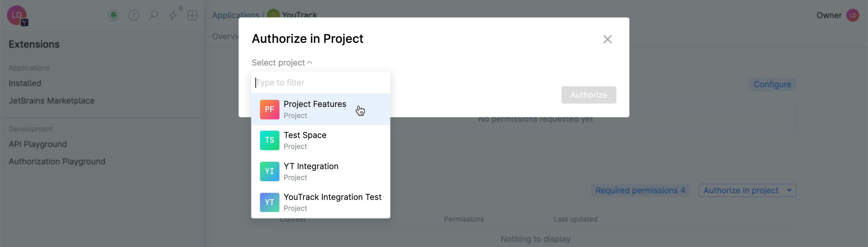Select the PF Project Features icon
868x247 pixels.
click(269, 109)
